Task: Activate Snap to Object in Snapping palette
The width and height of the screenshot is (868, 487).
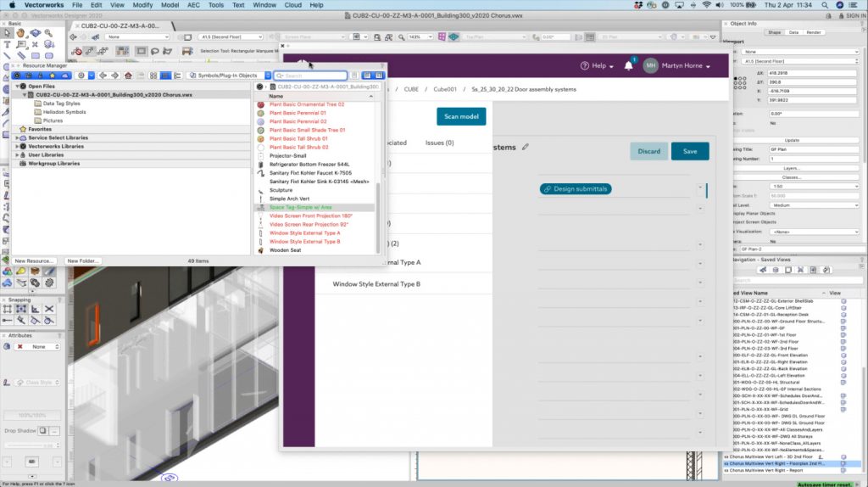Action: pyautogui.click(x=21, y=309)
